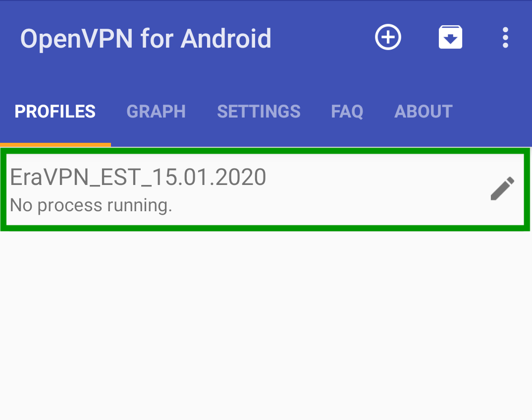
Task: Tap the circled plus icon
Action: pyautogui.click(x=388, y=38)
